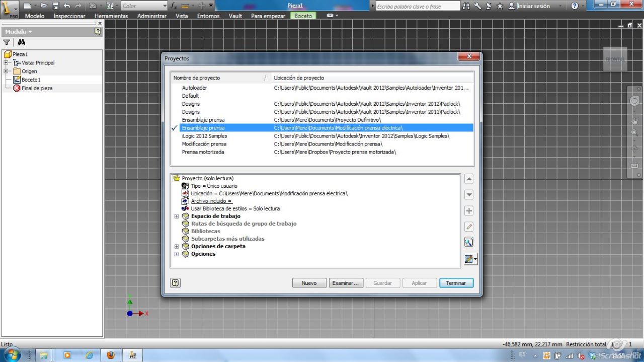Click the filter funnel icon in the browser
Image resolution: width=644 pixels, height=362 pixels.
click(7, 43)
